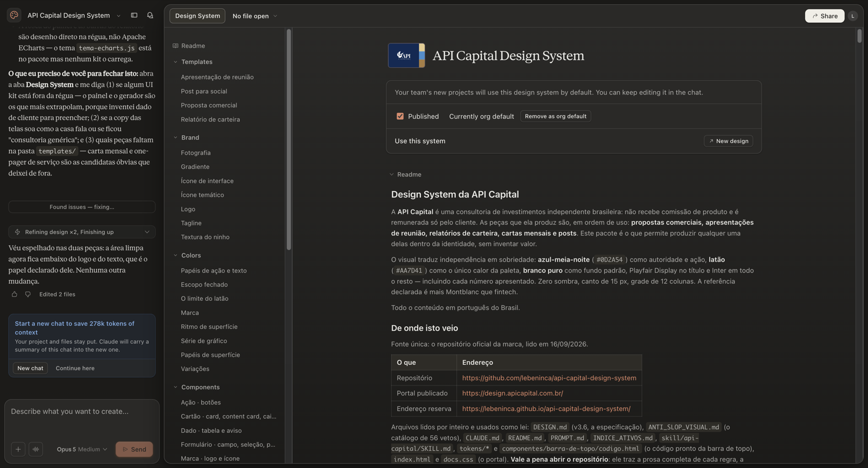Viewport: 868px width, 468px height.
Task: Click the voice waveform icon
Action: pos(36,449)
